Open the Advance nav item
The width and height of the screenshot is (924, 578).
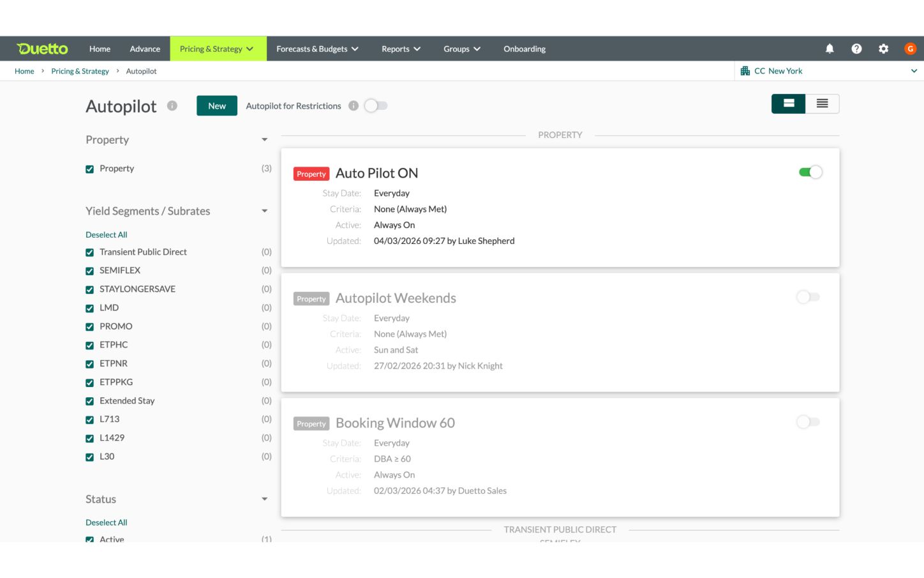[145, 49]
